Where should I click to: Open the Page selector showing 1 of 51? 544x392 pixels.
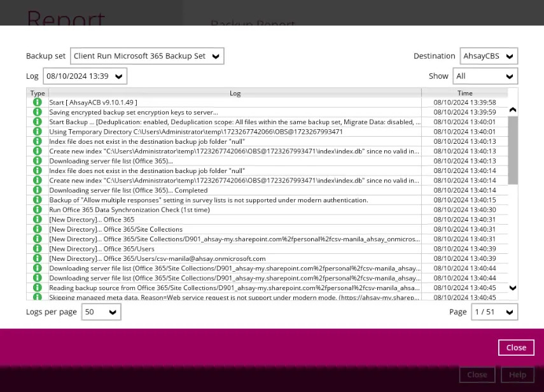494,312
